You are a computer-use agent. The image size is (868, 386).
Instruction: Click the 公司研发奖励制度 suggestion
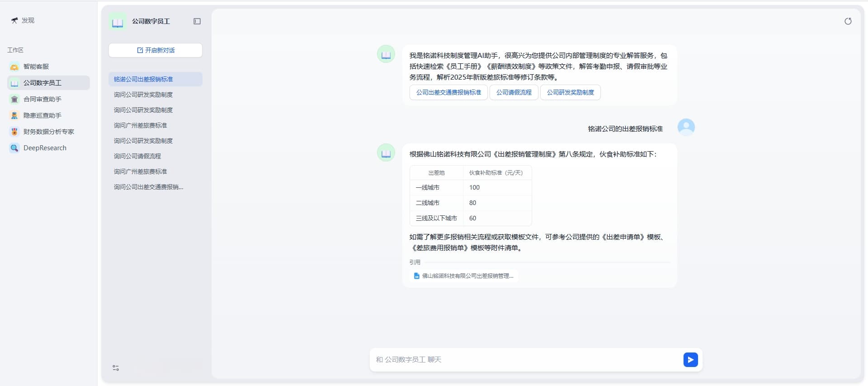click(571, 92)
